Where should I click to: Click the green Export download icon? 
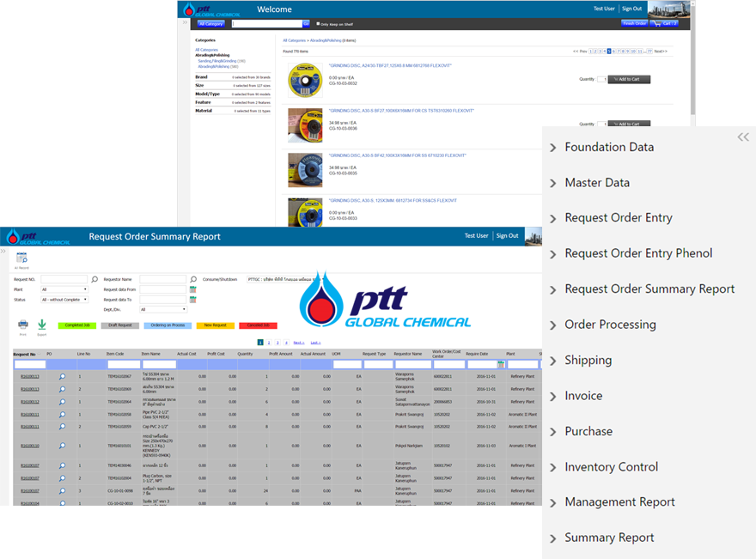42,325
